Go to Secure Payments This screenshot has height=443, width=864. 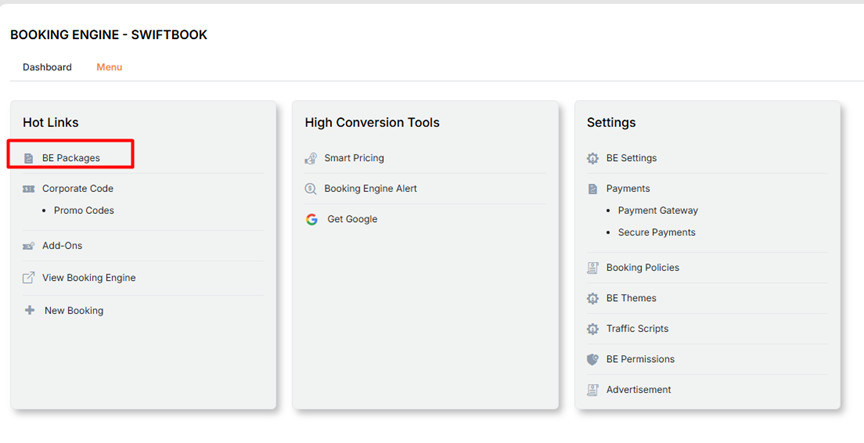(x=656, y=232)
